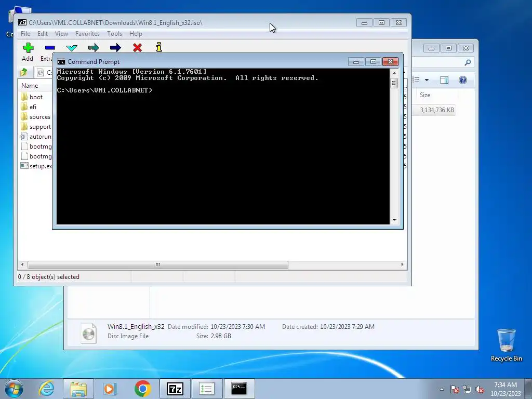
Task: Click the Command Prompt scrollbar down arrow
Action: click(394, 220)
